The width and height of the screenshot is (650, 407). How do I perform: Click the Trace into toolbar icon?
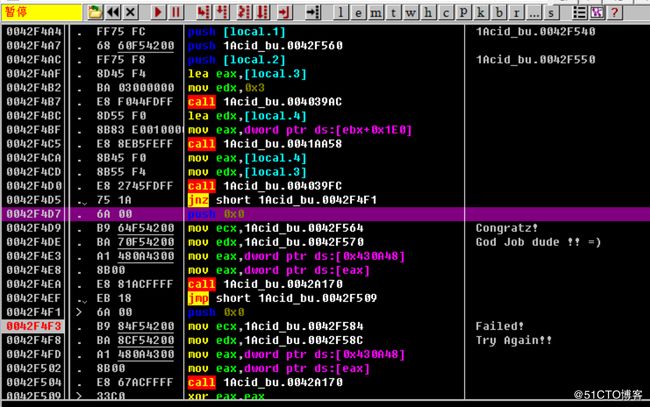pyautogui.click(x=244, y=12)
